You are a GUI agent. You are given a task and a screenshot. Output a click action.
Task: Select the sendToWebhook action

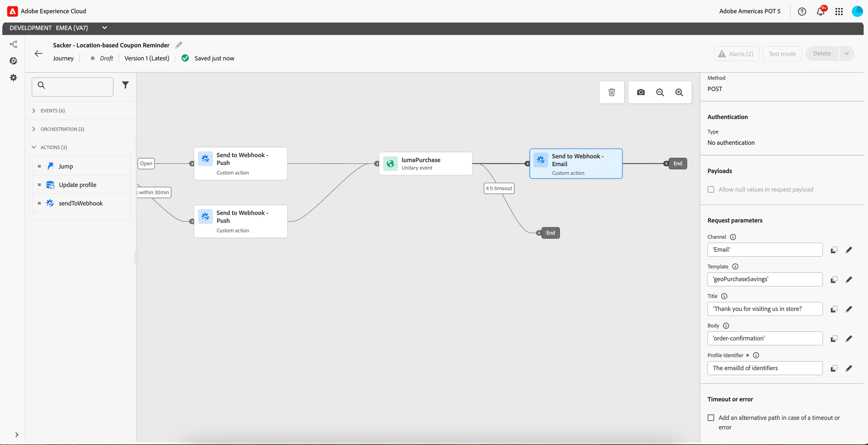(x=82, y=203)
